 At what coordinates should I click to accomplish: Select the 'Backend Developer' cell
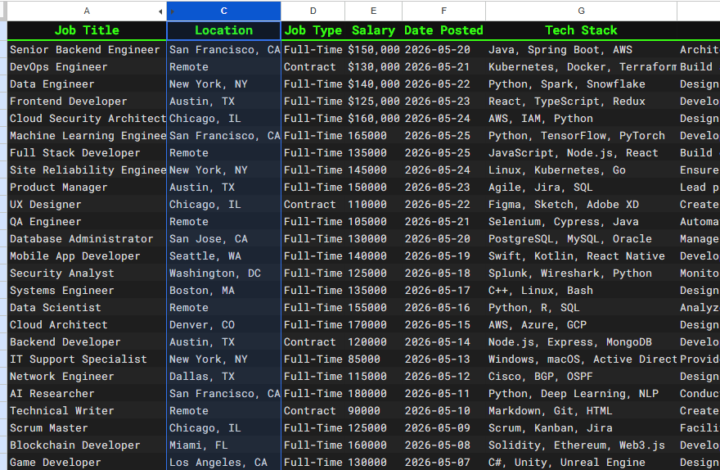pyautogui.click(x=87, y=342)
